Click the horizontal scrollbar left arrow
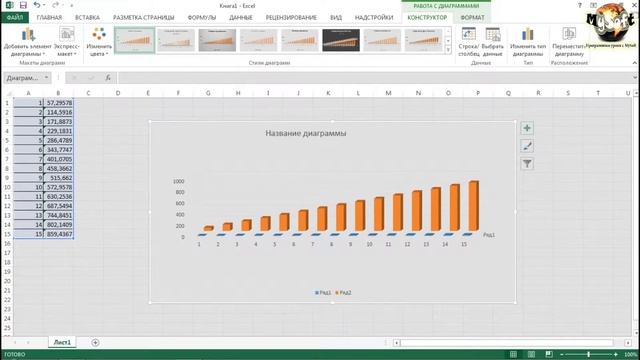Image resolution: width=640 pixels, height=360 pixels. tap(396, 343)
